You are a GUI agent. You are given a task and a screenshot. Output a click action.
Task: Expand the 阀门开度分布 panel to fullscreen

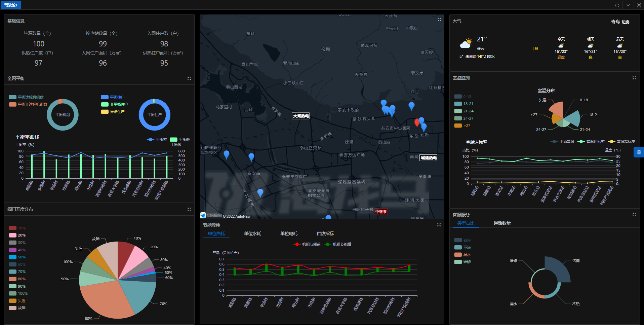(189, 209)
